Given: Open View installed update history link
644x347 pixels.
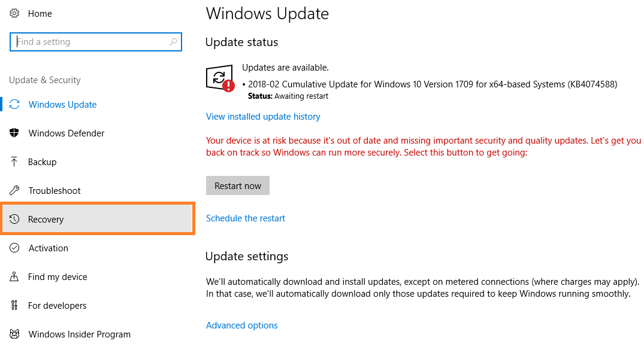Looking at the screenshot, I should [x=263, y=117].
